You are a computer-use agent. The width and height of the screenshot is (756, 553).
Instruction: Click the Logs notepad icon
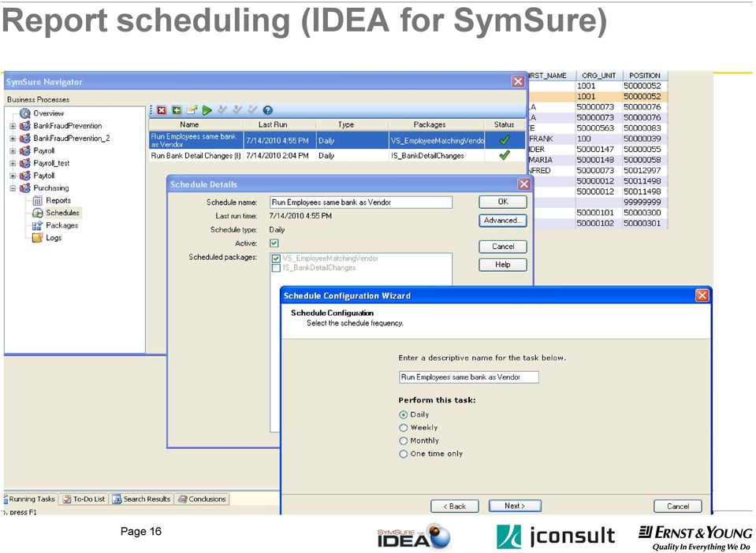(37, 238)
